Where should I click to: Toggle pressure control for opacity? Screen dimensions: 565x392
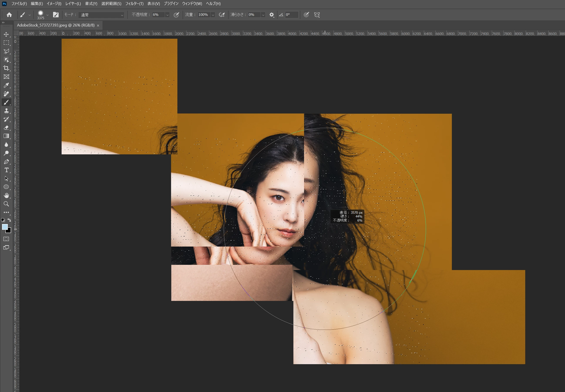pyautogui.click(x=176, y=15)
